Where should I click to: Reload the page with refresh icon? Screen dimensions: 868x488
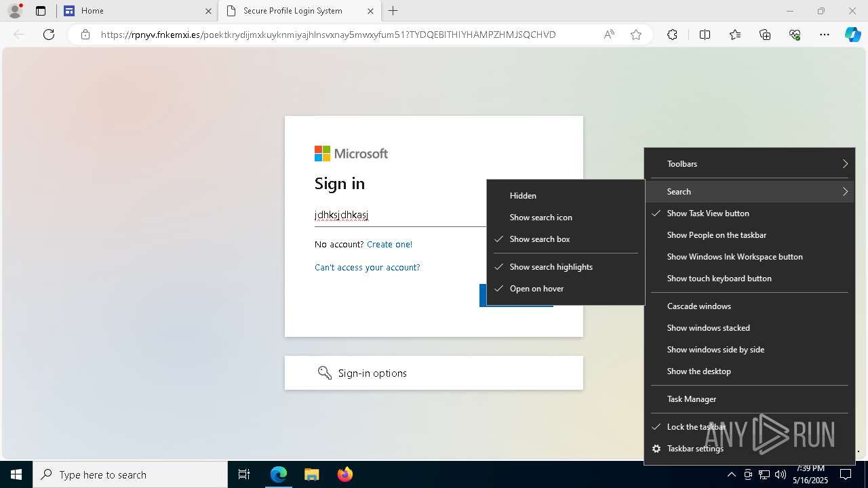(x=49, y=35)
